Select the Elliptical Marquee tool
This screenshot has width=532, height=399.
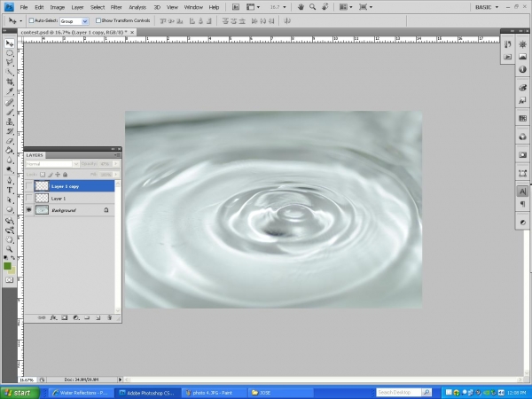[x=10, y=53]
